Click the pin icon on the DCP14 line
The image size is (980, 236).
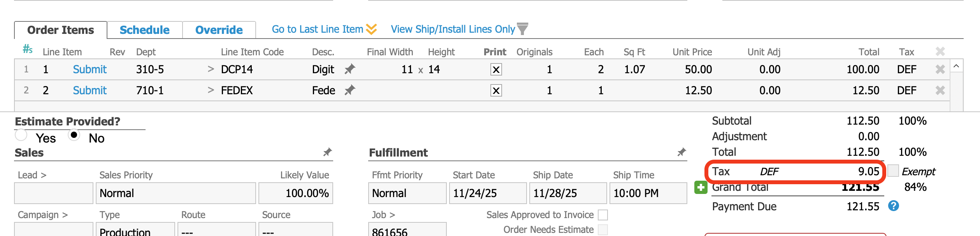pos(349,69)
